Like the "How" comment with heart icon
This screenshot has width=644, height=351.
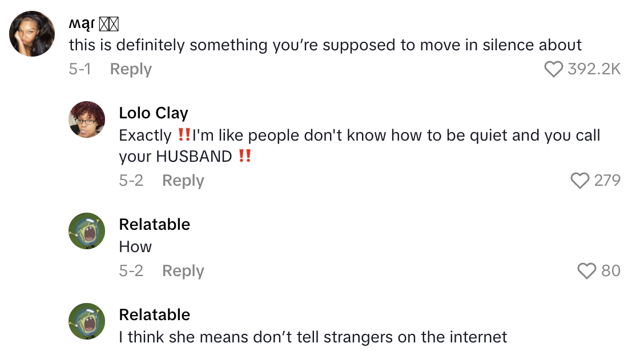click(586, 270)
